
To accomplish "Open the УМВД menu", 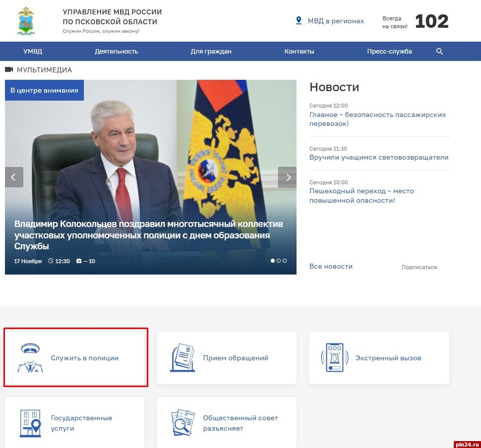I will point(33,52).
